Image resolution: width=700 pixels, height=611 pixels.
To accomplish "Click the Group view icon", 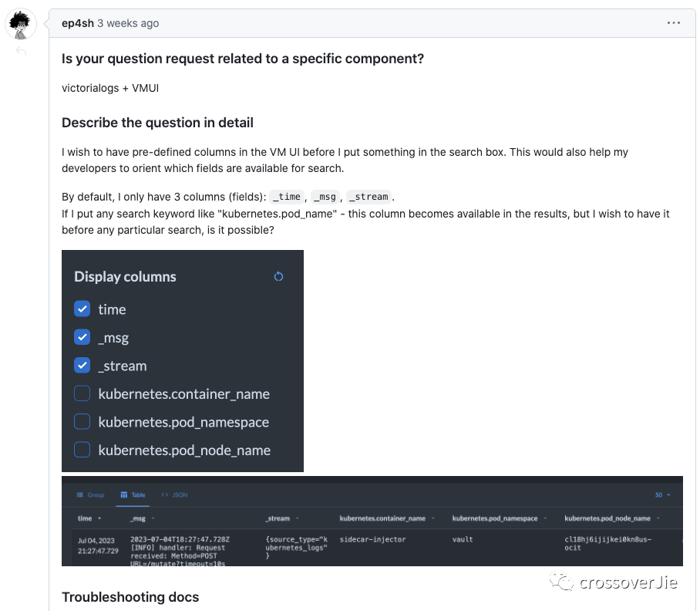I will coord(81,495).
